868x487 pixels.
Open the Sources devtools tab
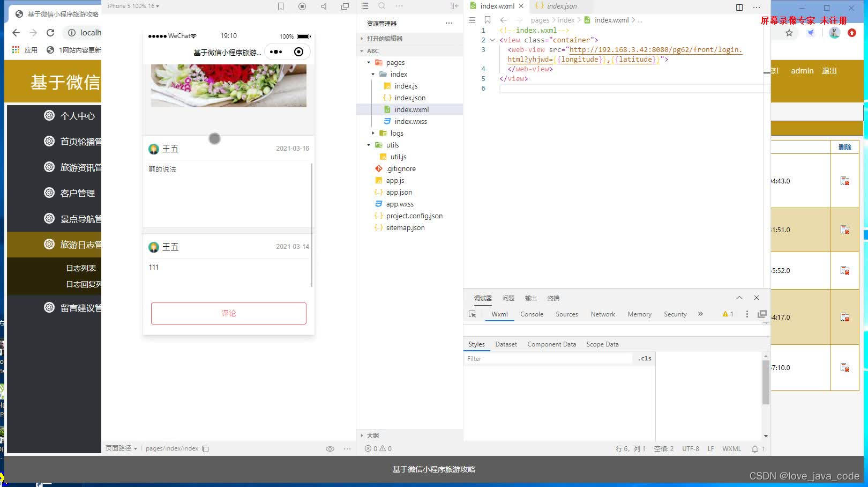coord(567,314)
